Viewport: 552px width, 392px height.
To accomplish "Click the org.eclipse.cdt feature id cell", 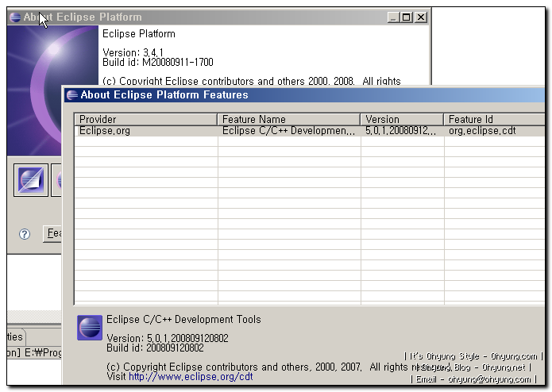I will pyautogui.click(x=494, y=131).
